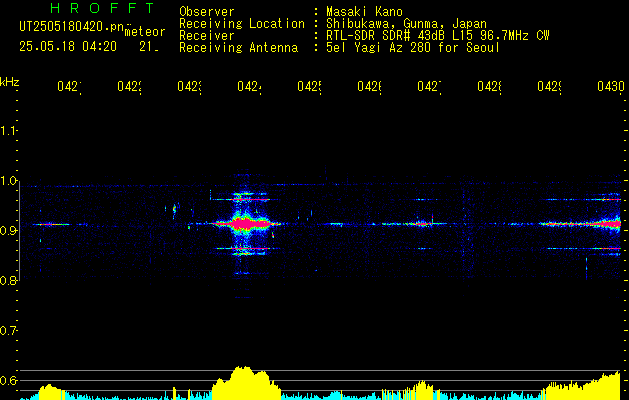
Task: Click the 1.1 frequency axis label
Action: point(8,131)
